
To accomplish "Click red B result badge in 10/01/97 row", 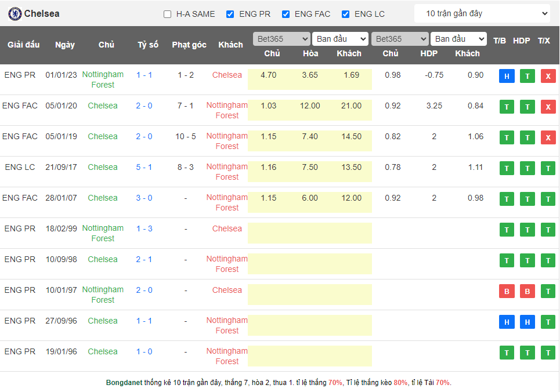I will [x=506, y=291].
